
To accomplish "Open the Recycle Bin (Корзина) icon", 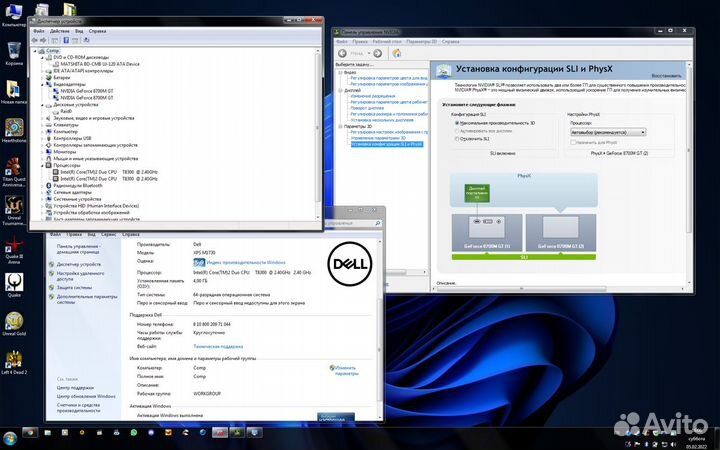I will [x=14, y=53].
